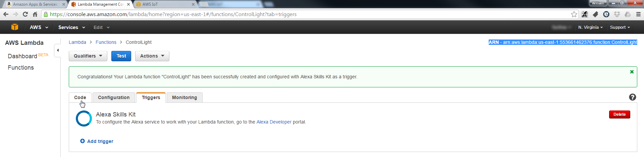
Task: Open the N. Virginia region dropdown
Action: click(590, 27)
